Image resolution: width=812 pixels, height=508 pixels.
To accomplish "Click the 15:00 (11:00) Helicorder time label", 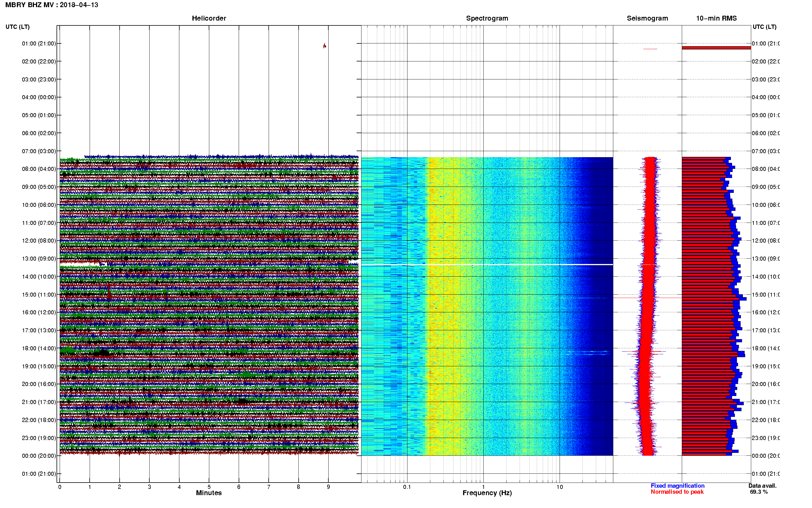I will pos(39,295).
